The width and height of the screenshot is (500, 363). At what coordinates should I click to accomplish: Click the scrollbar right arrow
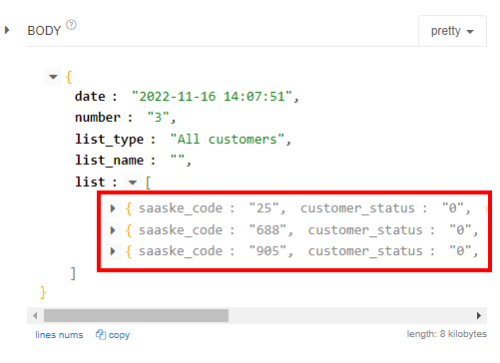479,315
